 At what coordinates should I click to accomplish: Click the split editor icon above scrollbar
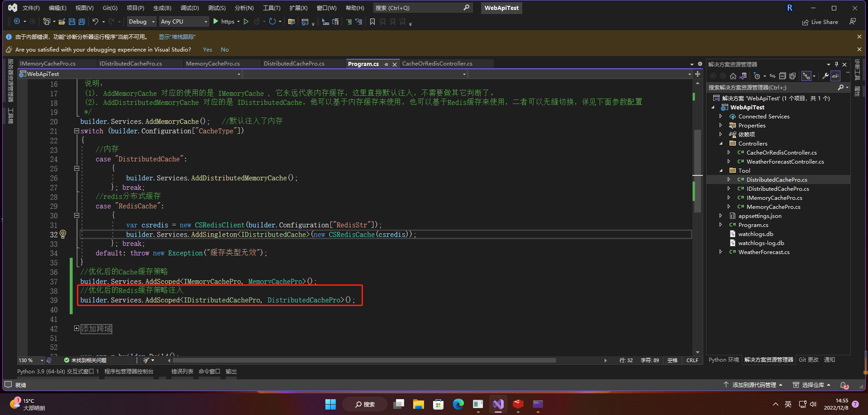click(x=697, y=74)
